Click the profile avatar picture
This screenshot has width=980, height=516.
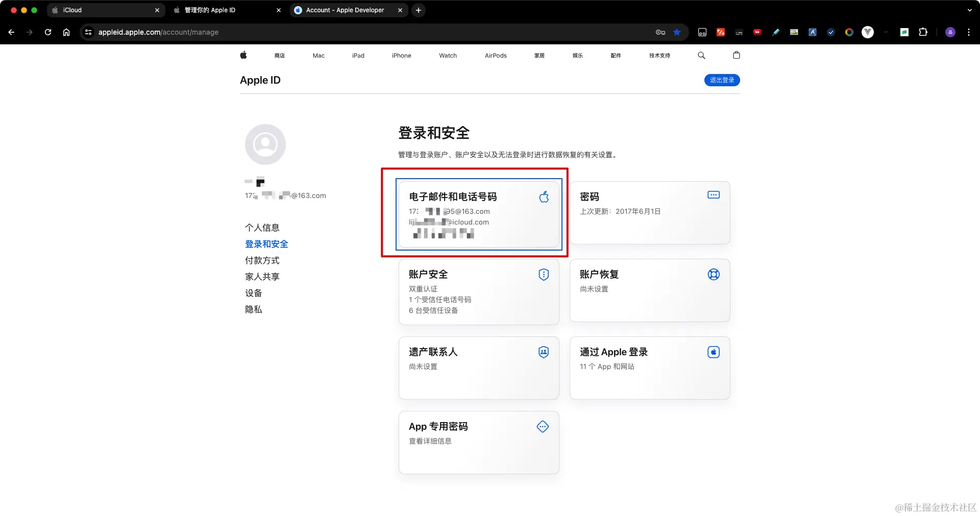tap(265, 144)
